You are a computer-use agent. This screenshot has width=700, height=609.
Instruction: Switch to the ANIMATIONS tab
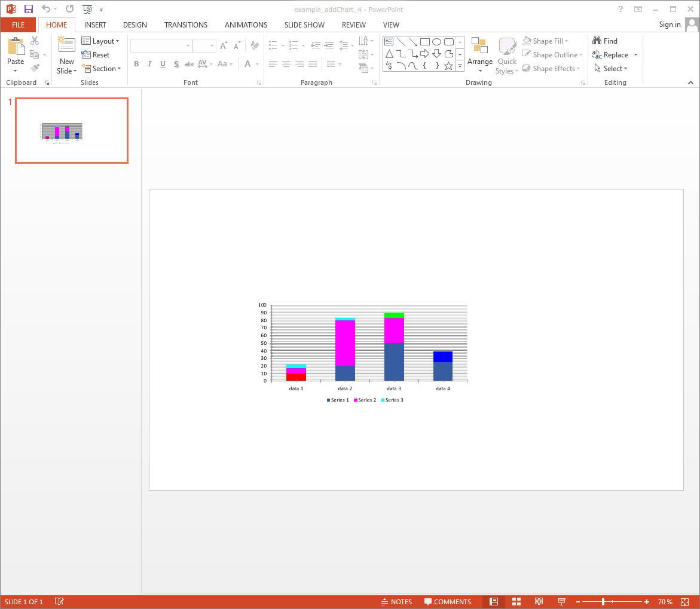[x=246, y=25]
